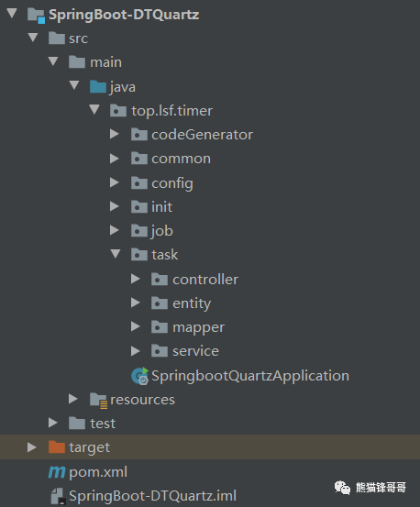Image resolution: width=420 pixels, height=507 pixels.
Task: Click the Maven pom.xml icon
Action: (57, 472)
